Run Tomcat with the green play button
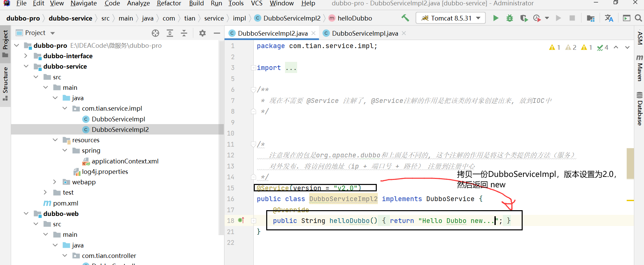The width and height of the screenshot is (644, 265). 495,18
